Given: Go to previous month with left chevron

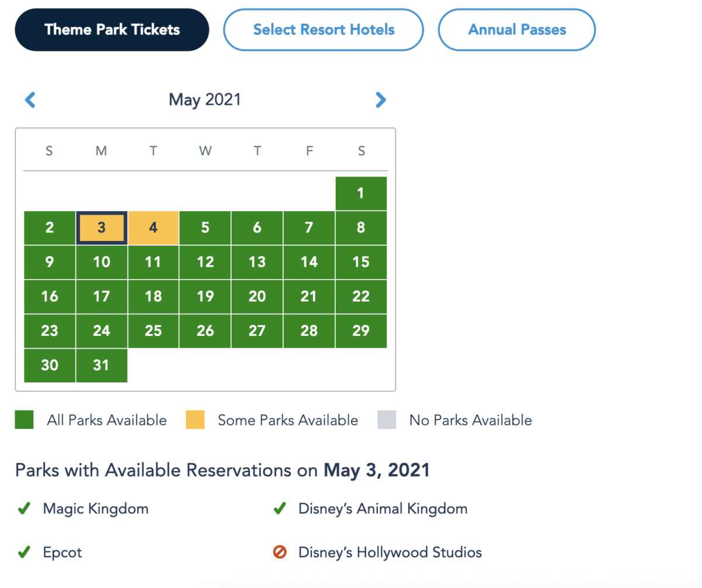Looking at the screenshot, I should (x=30, y=100).
